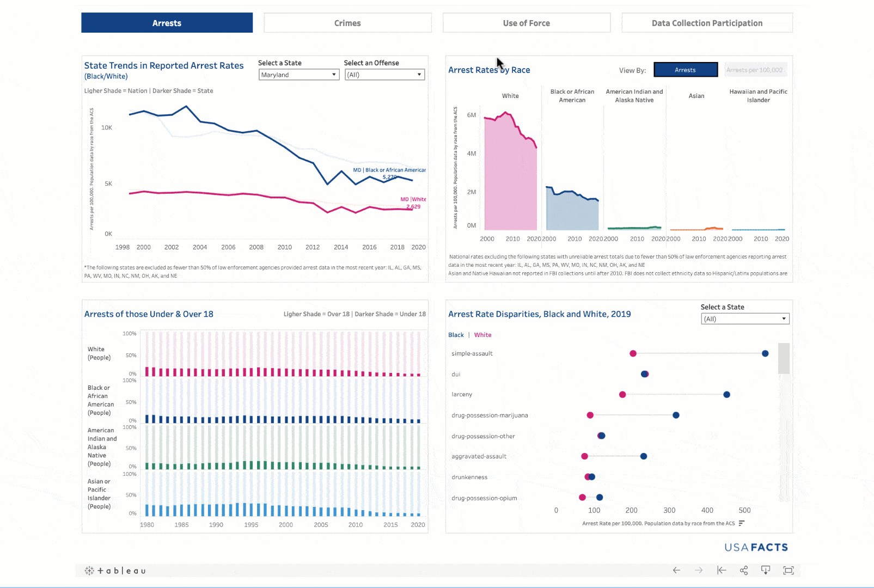Viewport: 874px width, 588px height.
Task: Open the share icon in Tableau toolbar
Action: pos(744,570)
